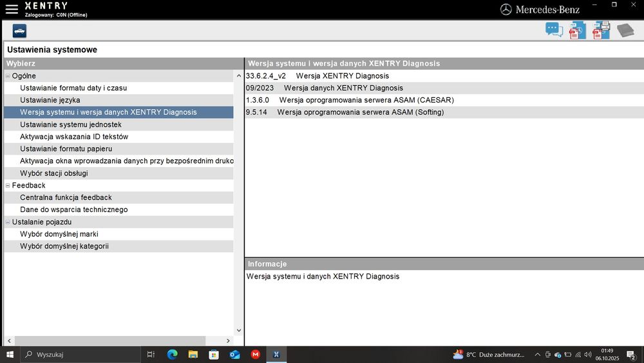Launch Microsoft Edge from taskbar

pyautogui.click(x=172, y=355)
